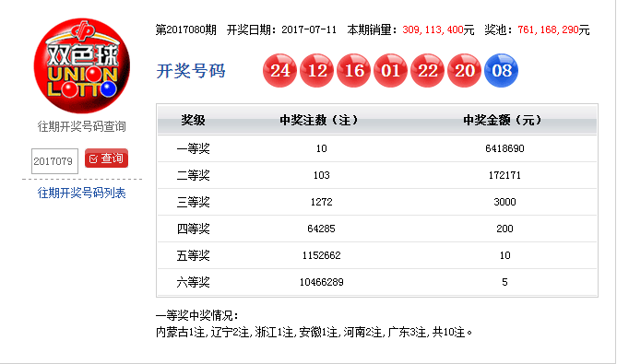
Task: Select red ball number 24
Action: pos(279,71)
